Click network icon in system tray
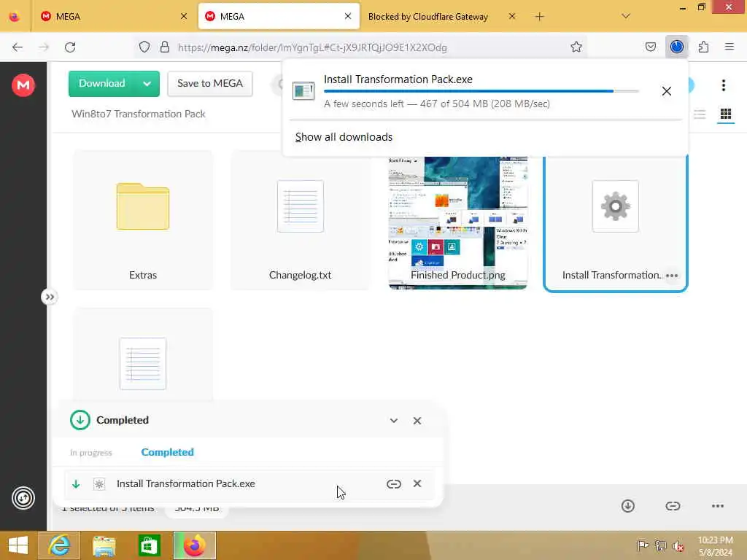Viewport: 747px width, 560px height. [660, 545]
